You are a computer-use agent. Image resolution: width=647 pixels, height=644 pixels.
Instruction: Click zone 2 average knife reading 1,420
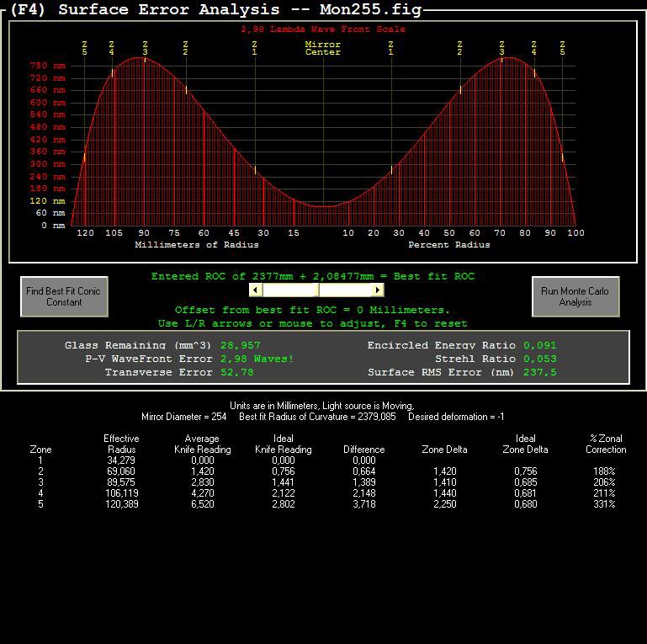[202, 471]
